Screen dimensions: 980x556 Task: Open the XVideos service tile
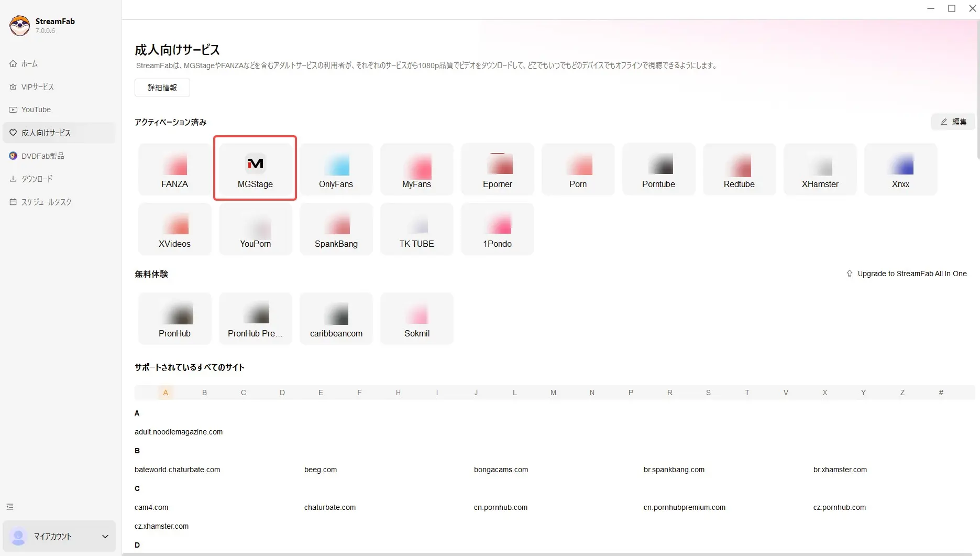click(x=174, y=229)
